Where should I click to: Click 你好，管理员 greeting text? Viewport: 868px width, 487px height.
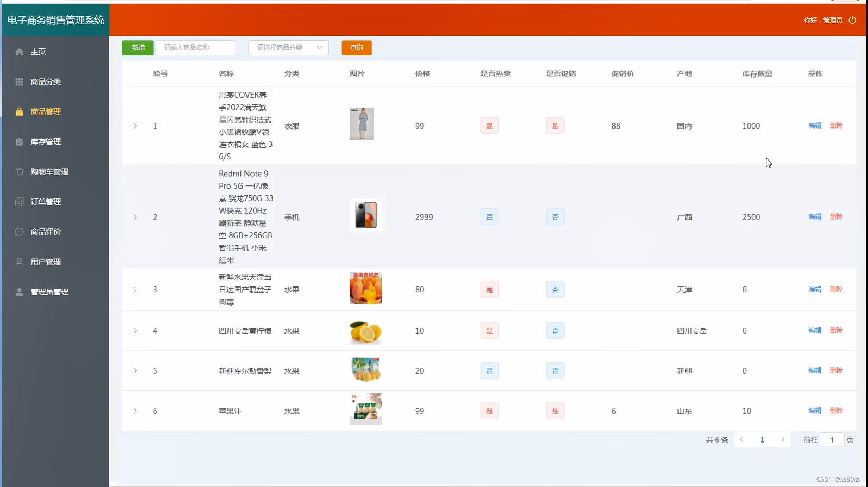tap(823, 20)
